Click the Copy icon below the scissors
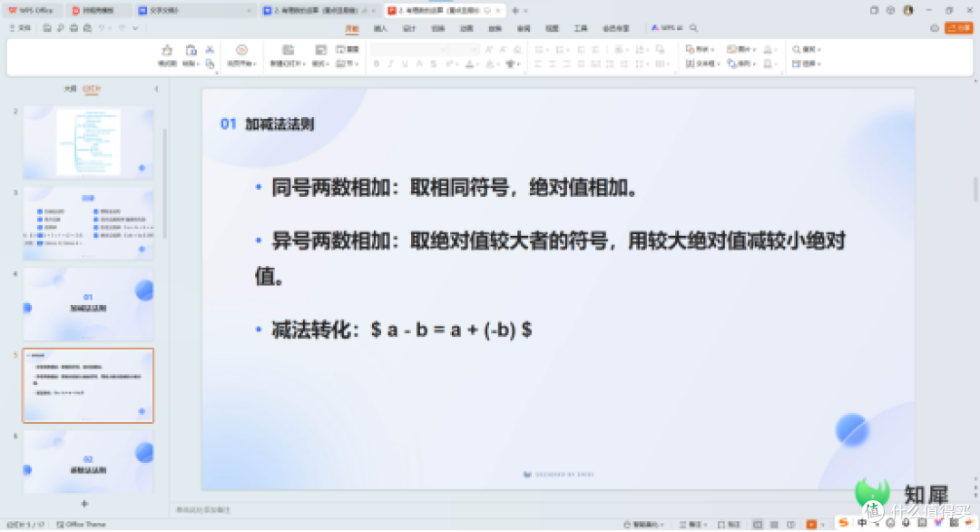This screenshot has width=980, height=532. point(210,64)
